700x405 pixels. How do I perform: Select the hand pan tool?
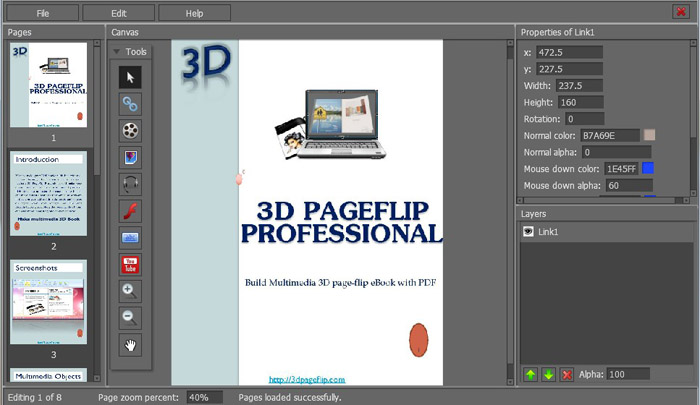(130, 345)
